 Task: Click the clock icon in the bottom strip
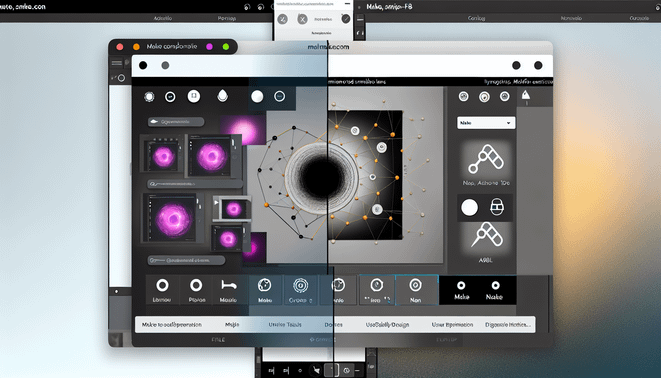(x=347, y=371)
